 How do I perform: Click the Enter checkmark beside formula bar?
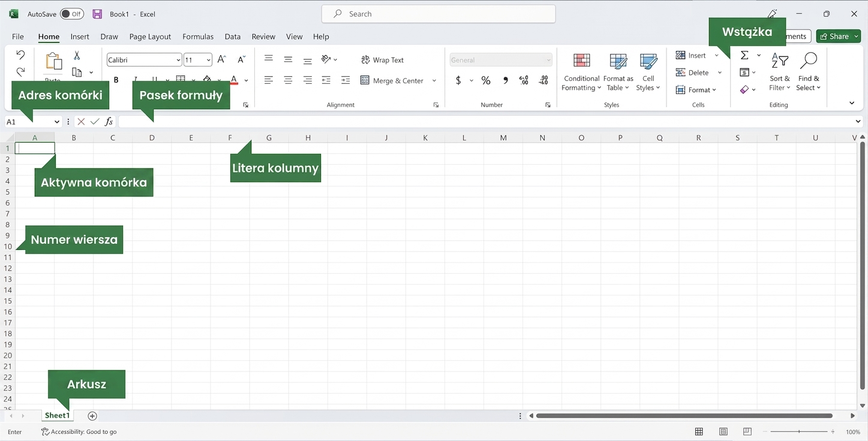coord(95,122)
